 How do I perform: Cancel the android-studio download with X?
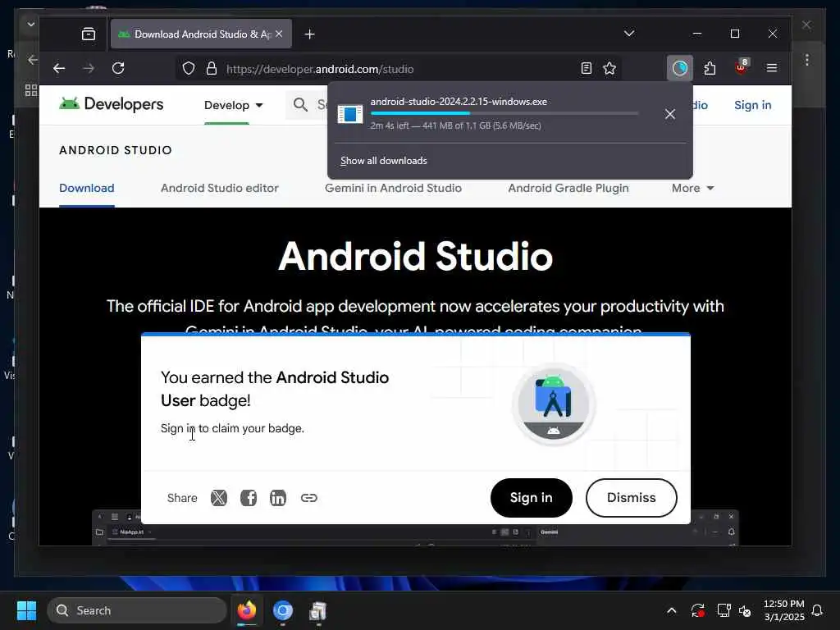click(669, 113)
